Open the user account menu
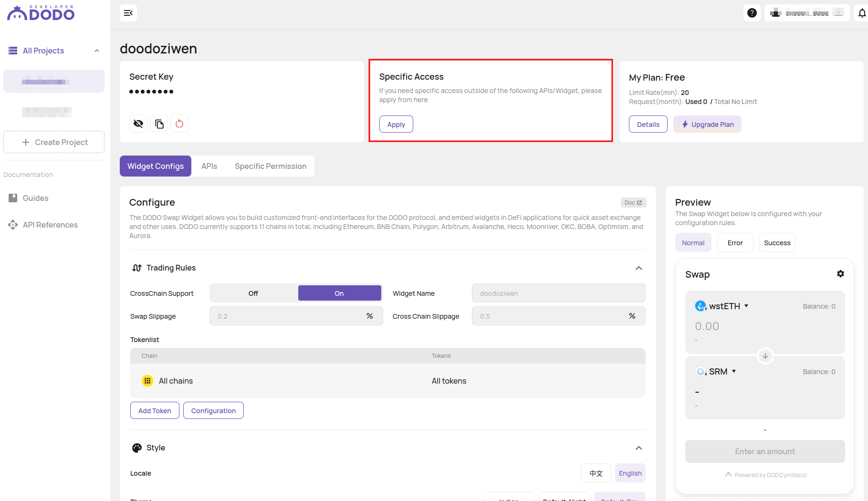Image resolution: width=868 pixels, height=501 pixels. point(807,13)
